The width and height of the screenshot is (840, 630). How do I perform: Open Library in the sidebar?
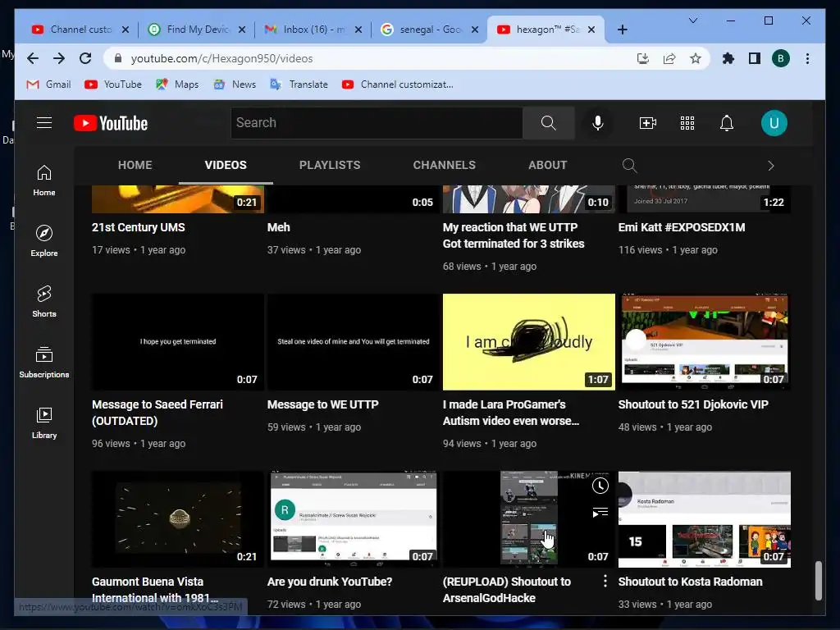pyautogui.click(x=44, y=423)
